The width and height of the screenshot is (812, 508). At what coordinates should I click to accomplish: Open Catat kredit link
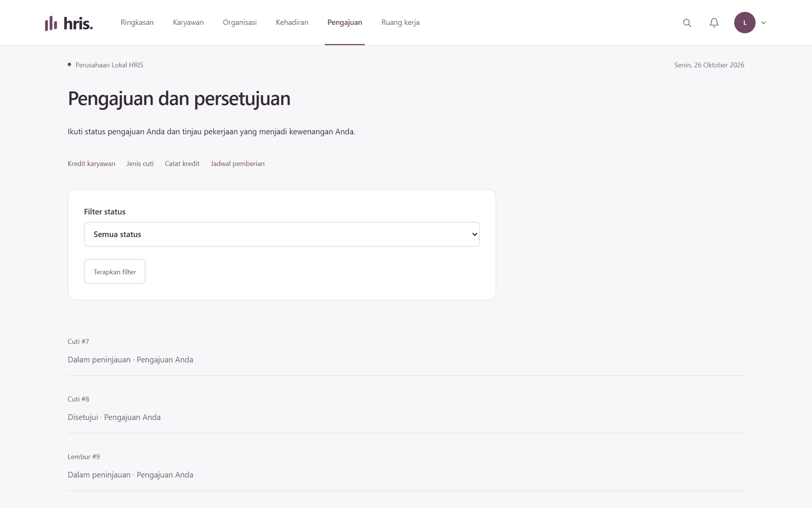pos(182,164)
